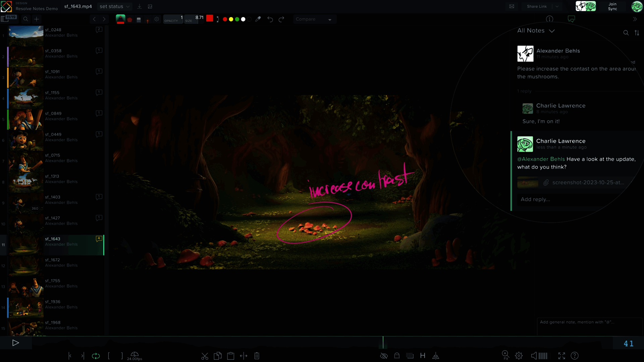644x362 pixels.
Task: Undo the last annotation stroke
Action: pyautogui.click(x=270, y=19)
